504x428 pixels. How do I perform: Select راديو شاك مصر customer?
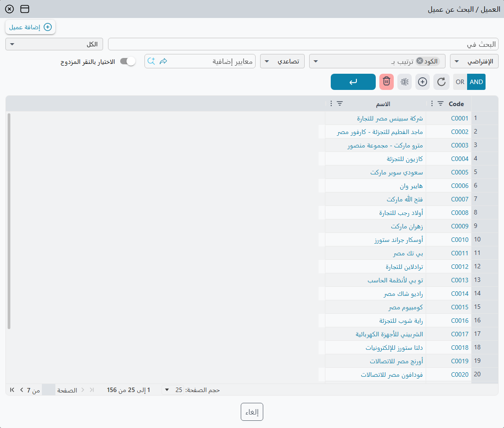[x=403, y=294]
